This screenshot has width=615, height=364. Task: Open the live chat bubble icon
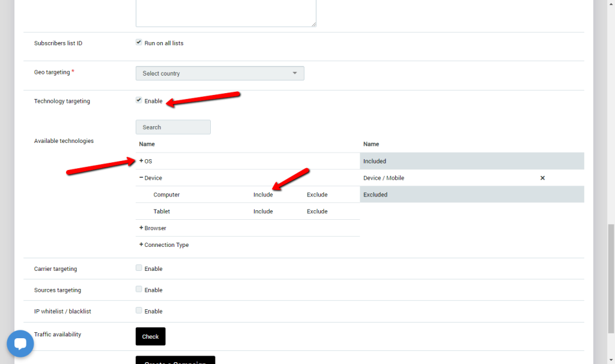click(x=20, y=344)
